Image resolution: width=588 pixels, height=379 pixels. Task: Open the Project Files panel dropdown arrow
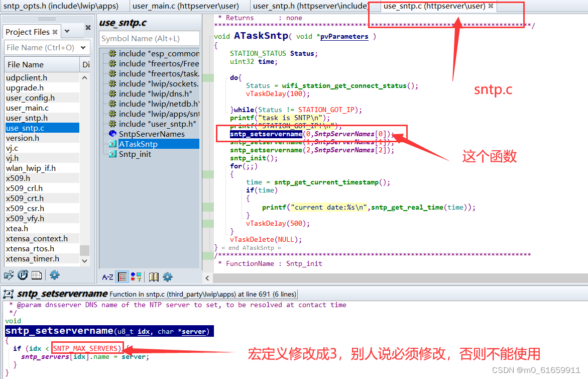(x=67, y=32)
